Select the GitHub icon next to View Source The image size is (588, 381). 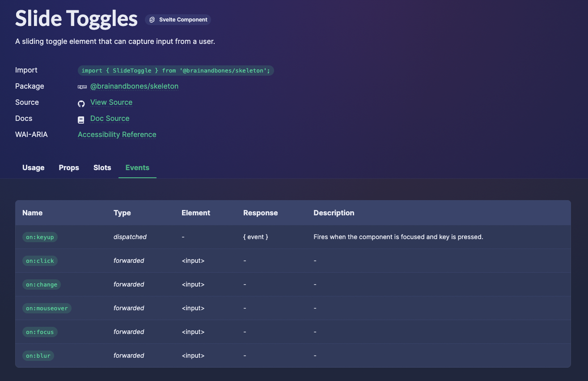[81, 103]
